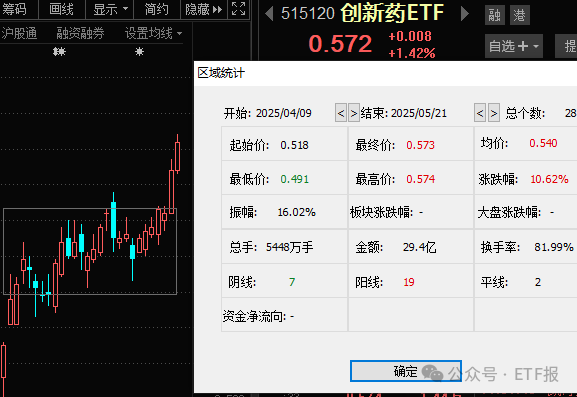Step end date backward

click(480, 113)
